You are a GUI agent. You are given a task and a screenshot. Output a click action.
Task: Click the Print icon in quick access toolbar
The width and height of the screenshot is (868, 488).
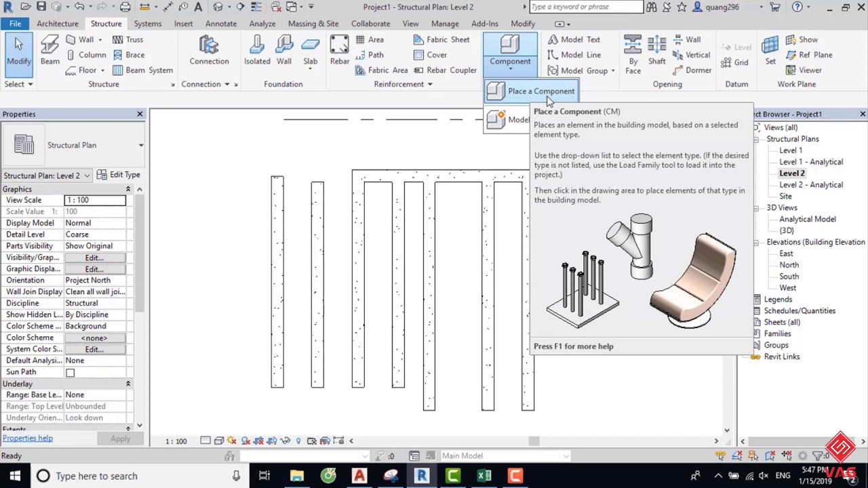pos(125,7)
